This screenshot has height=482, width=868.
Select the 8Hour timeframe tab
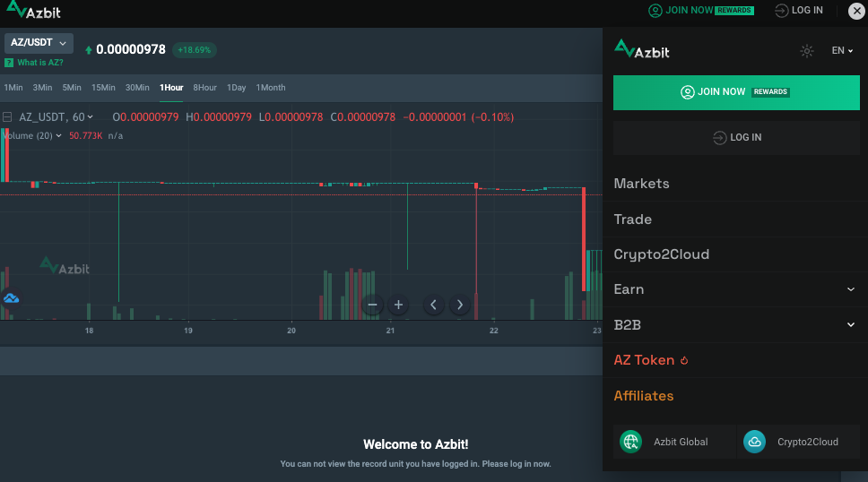click(204, 88)
